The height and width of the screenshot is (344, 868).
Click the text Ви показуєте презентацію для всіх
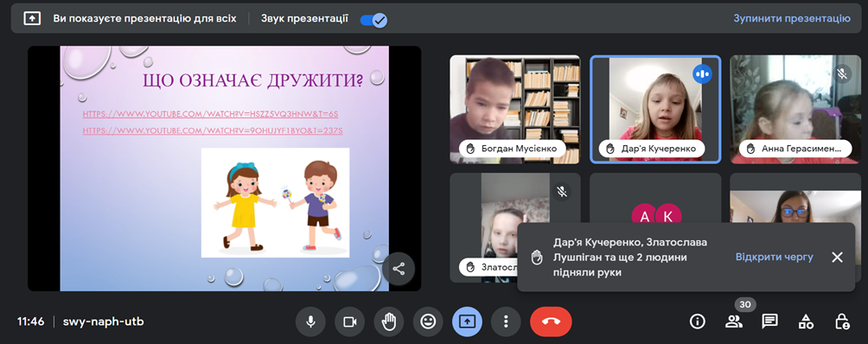point(144,18)
